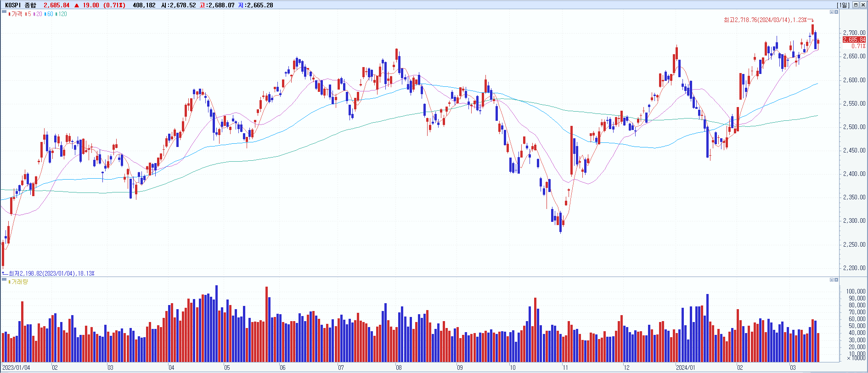Click the ×10000 volume scale label
This screenshot has width=868, height=373.
[856, 358]
